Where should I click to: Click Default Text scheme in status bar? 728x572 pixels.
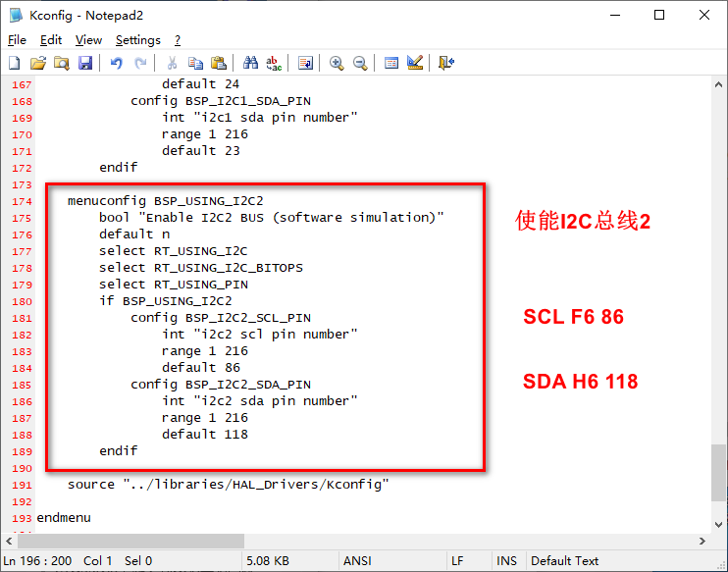(564, 561)
